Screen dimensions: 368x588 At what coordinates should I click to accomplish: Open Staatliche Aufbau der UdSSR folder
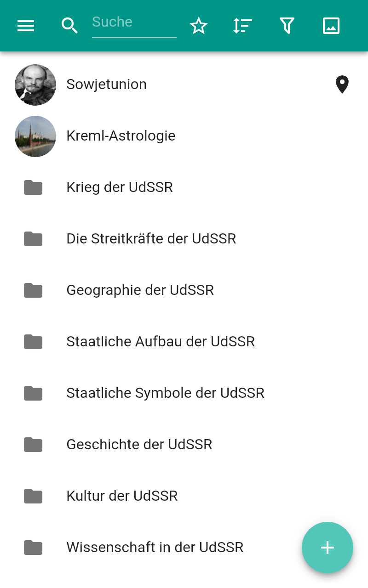(x=184, y=342)
